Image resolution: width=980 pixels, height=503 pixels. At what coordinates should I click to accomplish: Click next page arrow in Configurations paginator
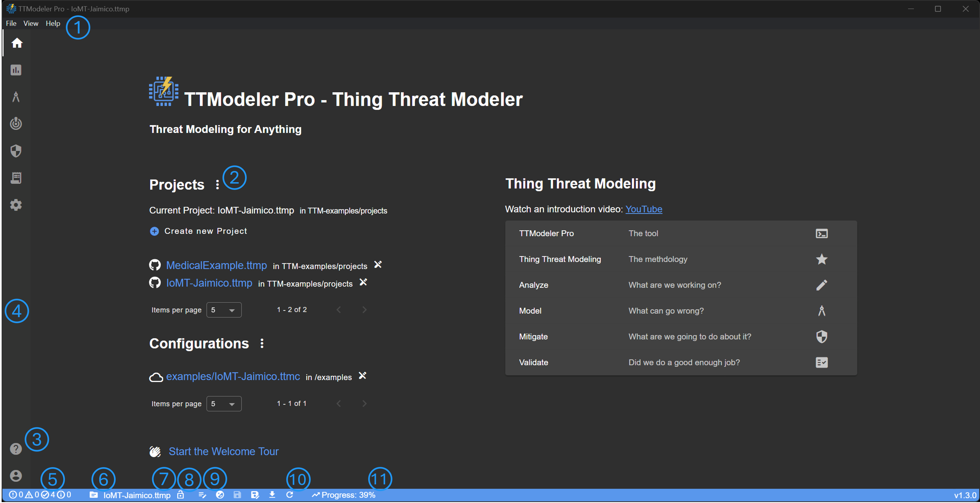tap(364, 404)
